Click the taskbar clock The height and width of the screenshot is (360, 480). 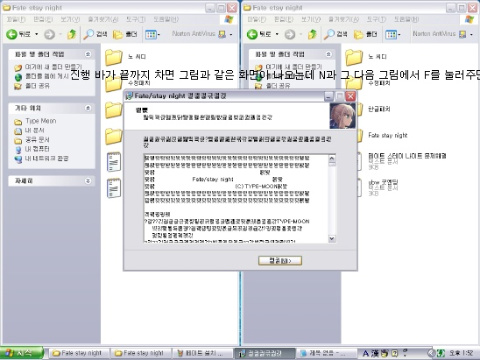point(461,353)
